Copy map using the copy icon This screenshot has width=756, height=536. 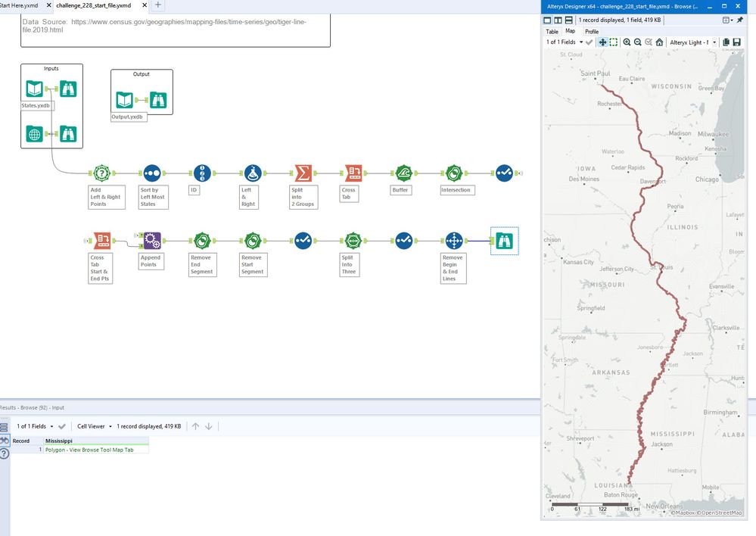point(726,42)
